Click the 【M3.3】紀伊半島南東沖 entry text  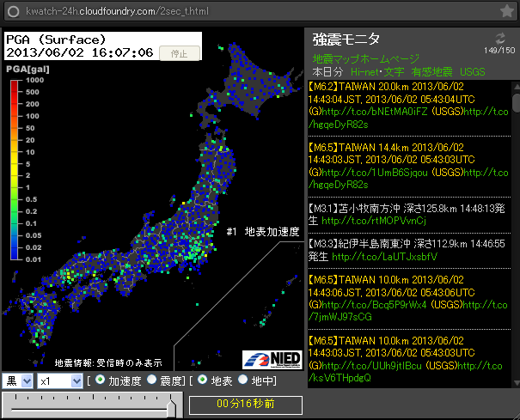pyautogui.click(x=407, y=250)
